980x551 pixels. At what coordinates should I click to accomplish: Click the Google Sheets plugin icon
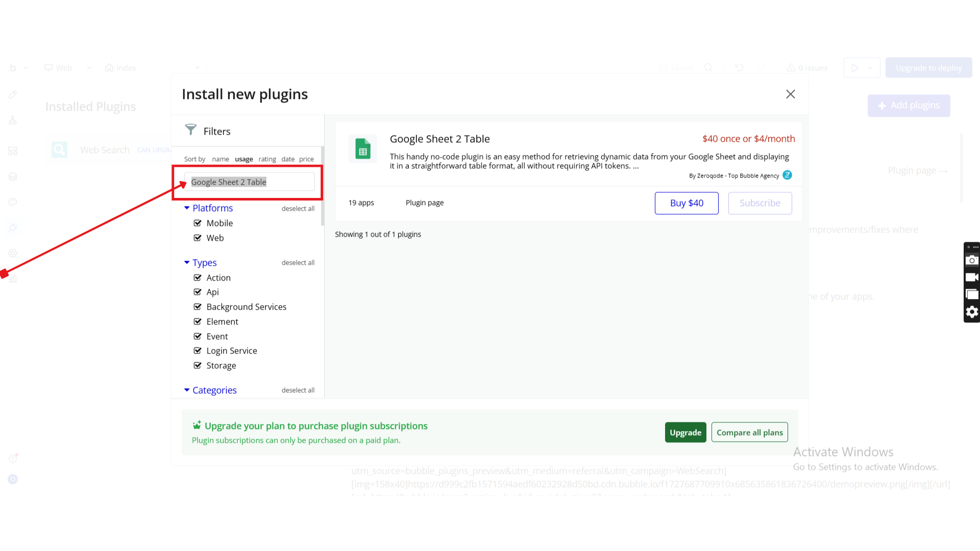(x=362, y=149)
